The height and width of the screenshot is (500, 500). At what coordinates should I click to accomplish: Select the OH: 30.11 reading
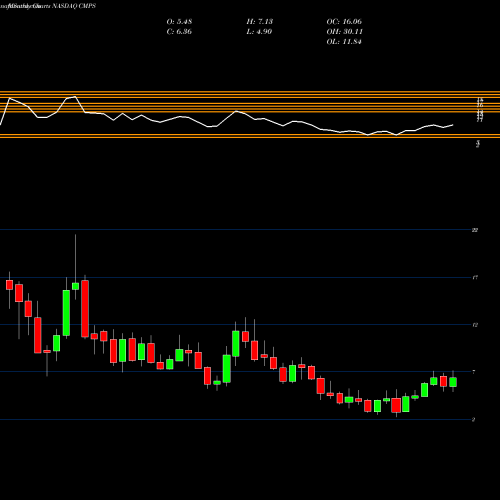[345, 31]
